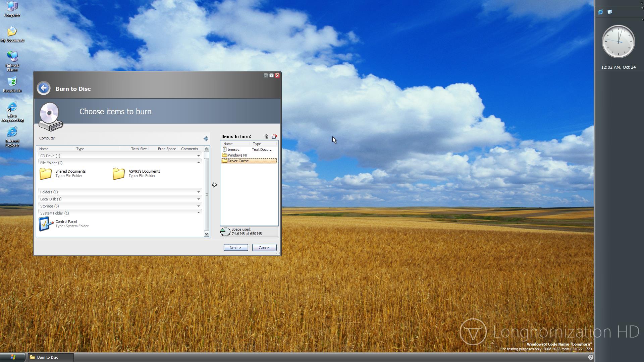This screenshot has height=362, width=644.
Task: Expand the Storage (5) group
Action: click(x=198, y=206)
